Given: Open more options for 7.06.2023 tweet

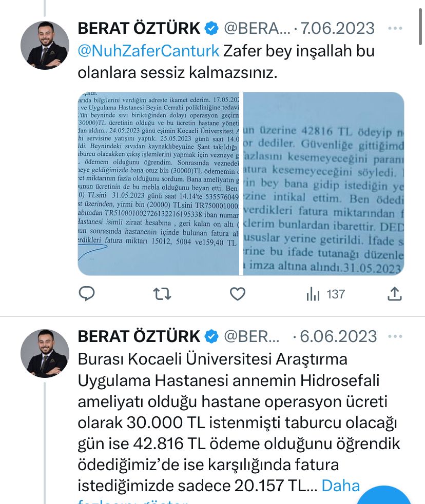Looking at the screenshot, I should (395, 28).
